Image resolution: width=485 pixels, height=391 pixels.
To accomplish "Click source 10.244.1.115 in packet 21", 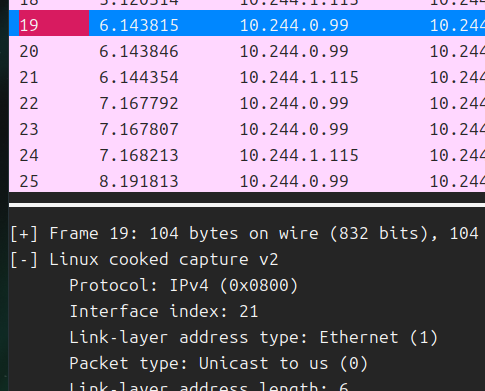I will click(x=299, y=77).
